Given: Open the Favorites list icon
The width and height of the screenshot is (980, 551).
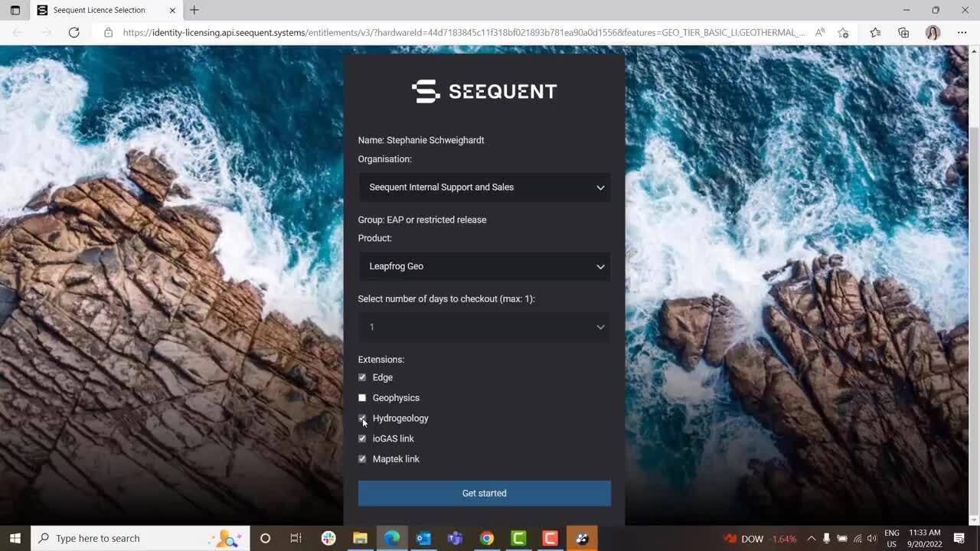Looking at the screenshot, I should (875, 32).
